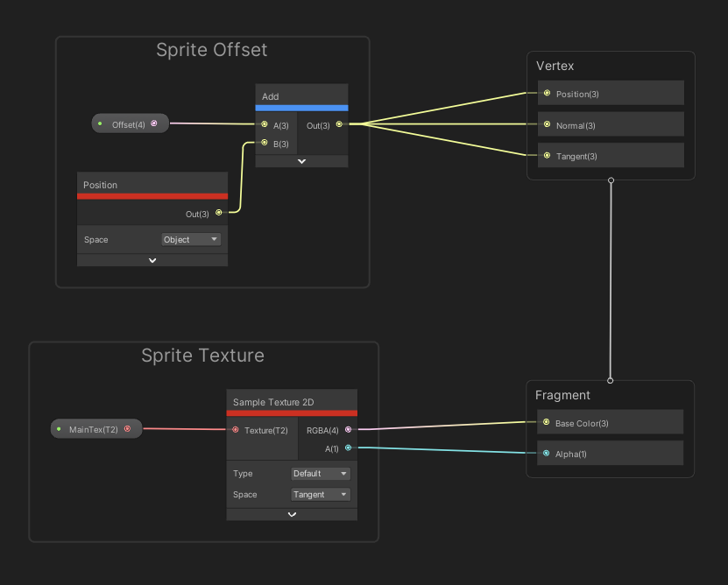Click the RGBA(4) output port on Sample Texture 2D
728x585 pixels.
point(346,430)
